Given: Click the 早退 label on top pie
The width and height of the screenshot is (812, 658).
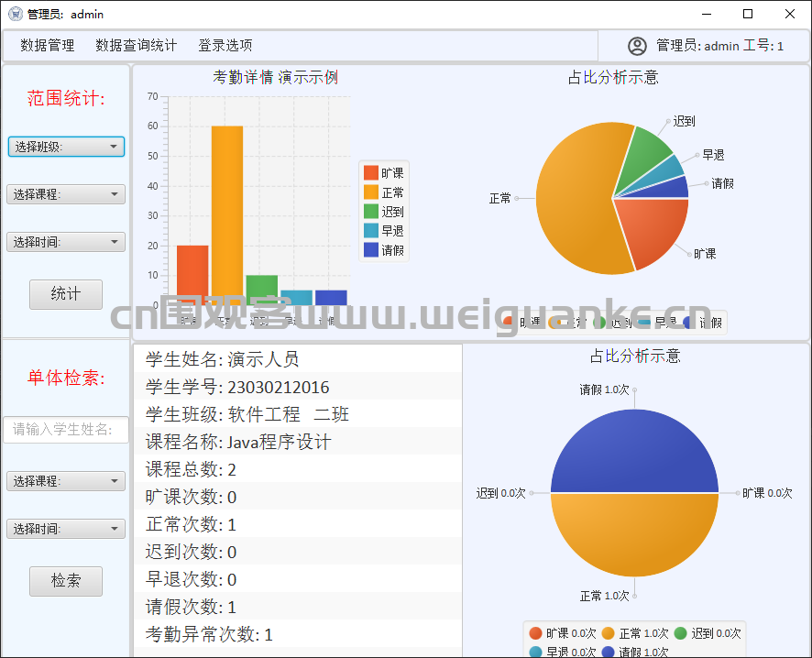Looking at the screenshot, I should [x=713, y=155].
